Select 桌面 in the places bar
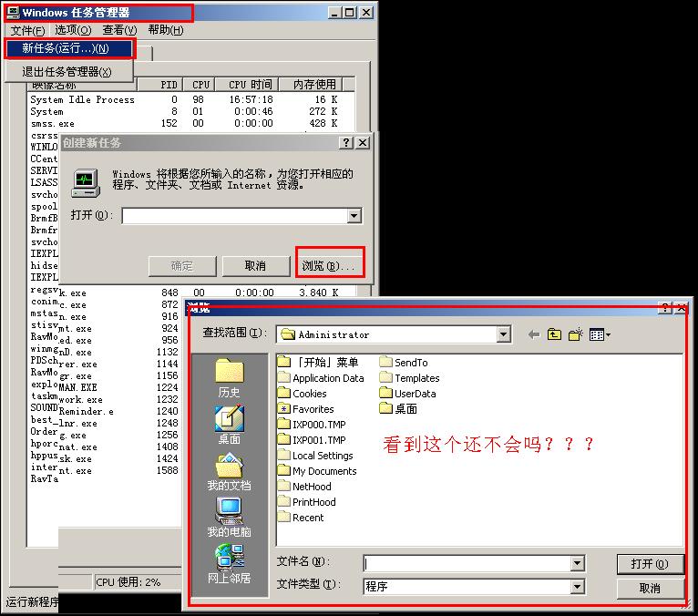 [x=230, y=425]
